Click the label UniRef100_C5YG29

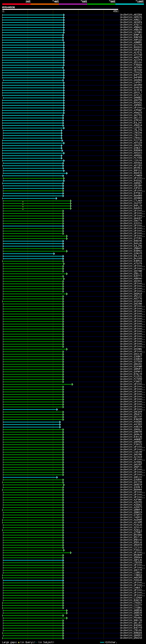coord(131,72)
